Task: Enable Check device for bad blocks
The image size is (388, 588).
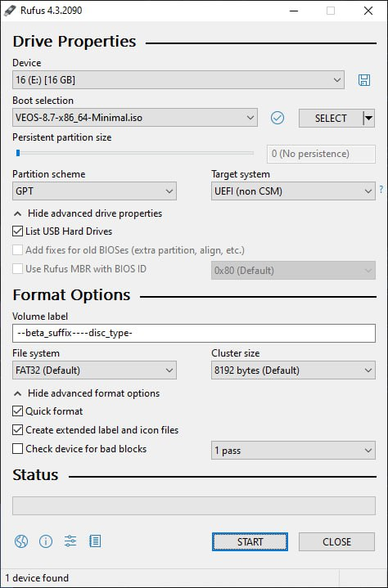Action: pos(18,449)
